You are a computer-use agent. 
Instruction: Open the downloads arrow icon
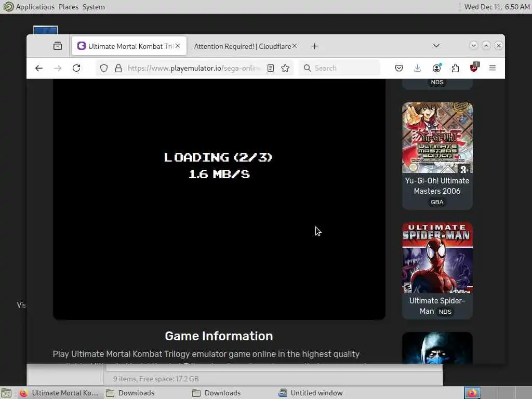coord(418,68)
